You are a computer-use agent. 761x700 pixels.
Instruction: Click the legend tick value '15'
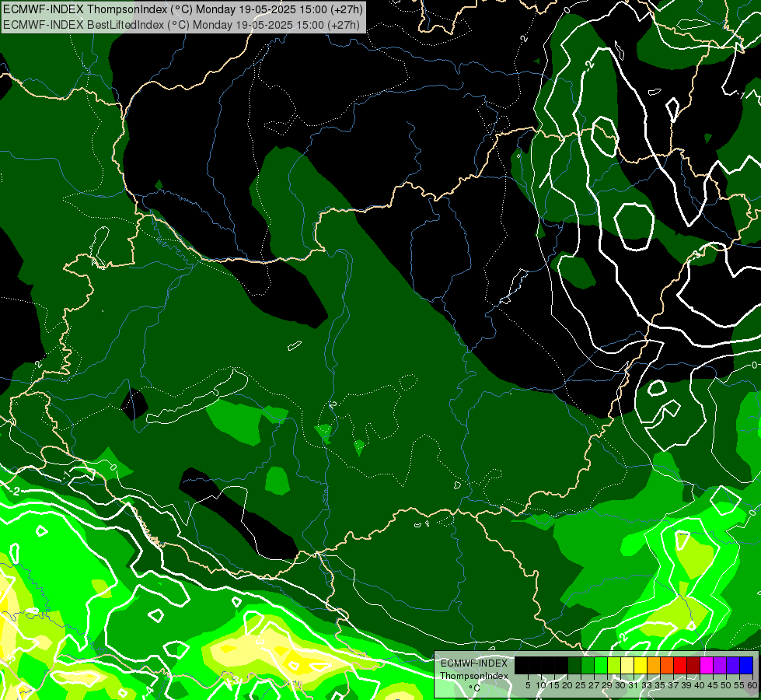(x=554, y=685)
